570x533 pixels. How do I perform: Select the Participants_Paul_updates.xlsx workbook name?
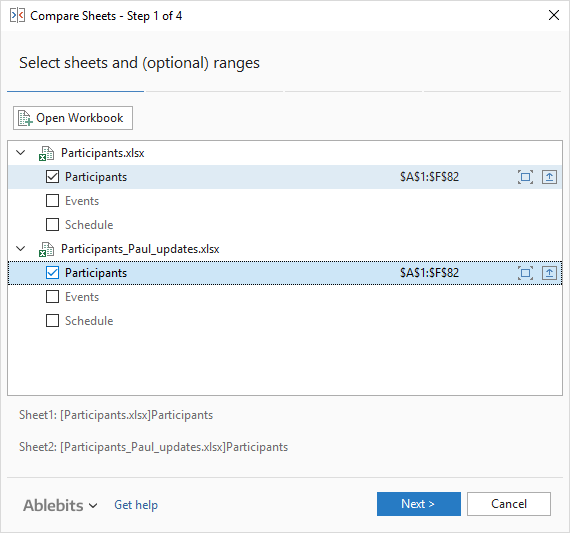click(x=140, y=249)
